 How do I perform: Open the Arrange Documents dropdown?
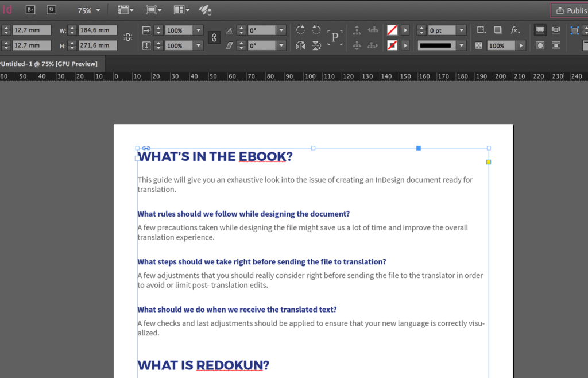pos(181,10)
